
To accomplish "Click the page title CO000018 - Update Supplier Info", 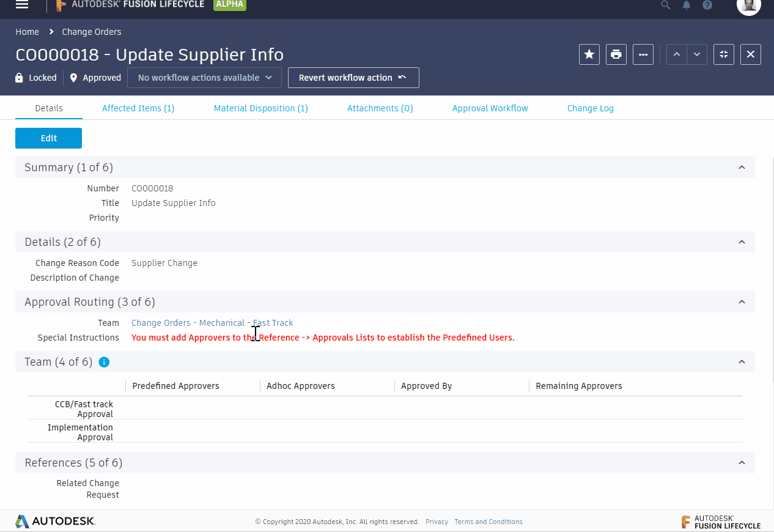I will click(x=150, y=54).
